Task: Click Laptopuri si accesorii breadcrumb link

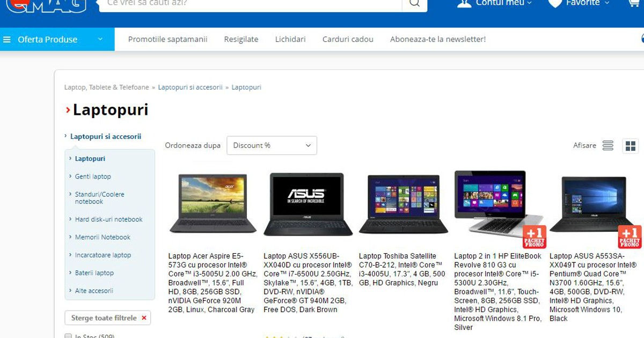Action: click(190, 87)
